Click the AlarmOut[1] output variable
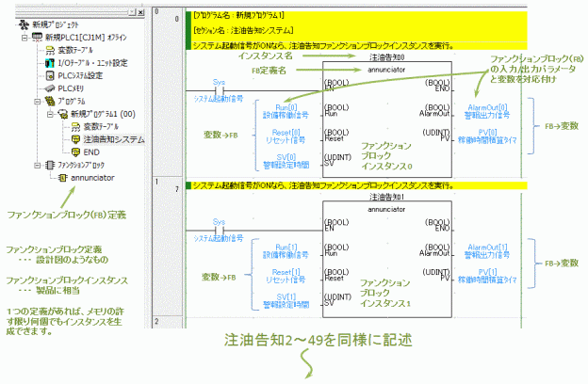This screenshot has height=384, width=588. (487, 251)
